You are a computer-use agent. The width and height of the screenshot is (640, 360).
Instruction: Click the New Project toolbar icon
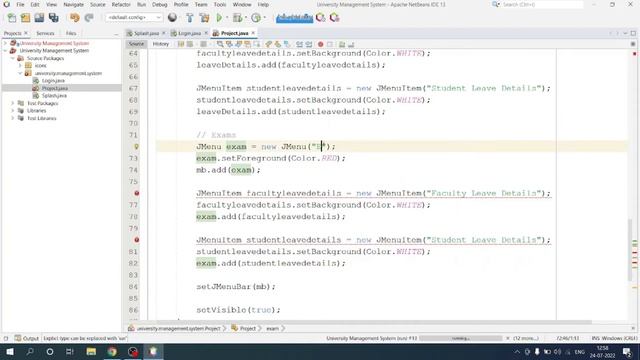coord(25,18)
